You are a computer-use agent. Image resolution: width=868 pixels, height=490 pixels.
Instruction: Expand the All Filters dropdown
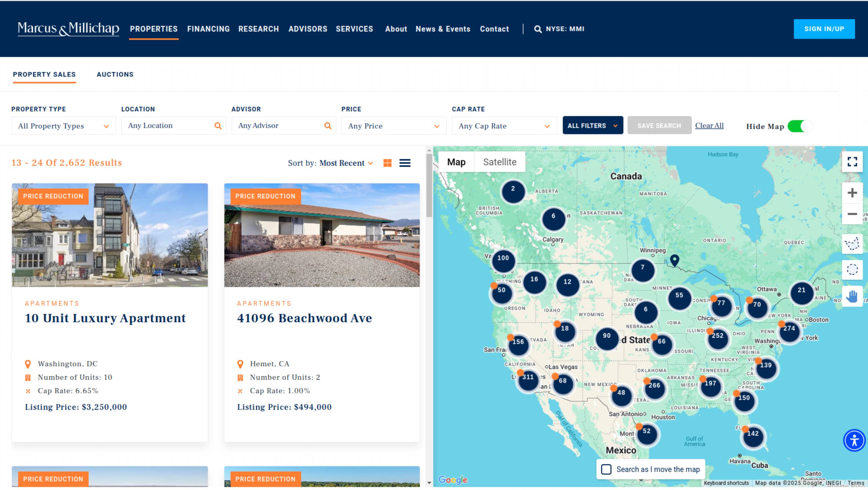point(593,125)
